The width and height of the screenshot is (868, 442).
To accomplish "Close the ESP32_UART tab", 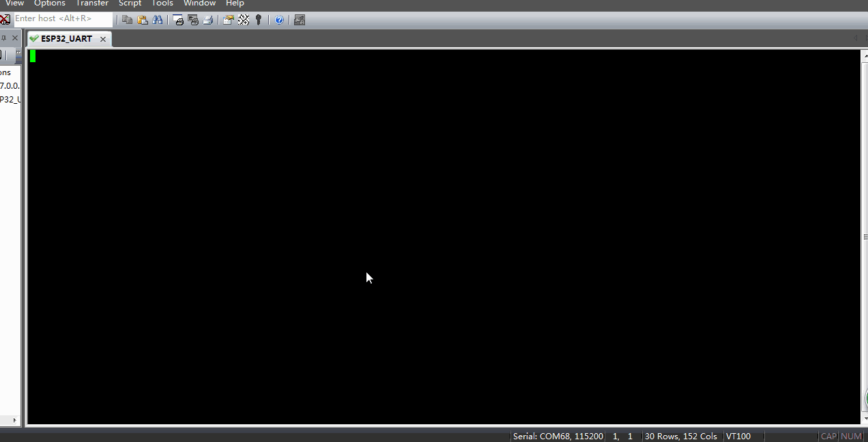I will [x=103, y=40].
